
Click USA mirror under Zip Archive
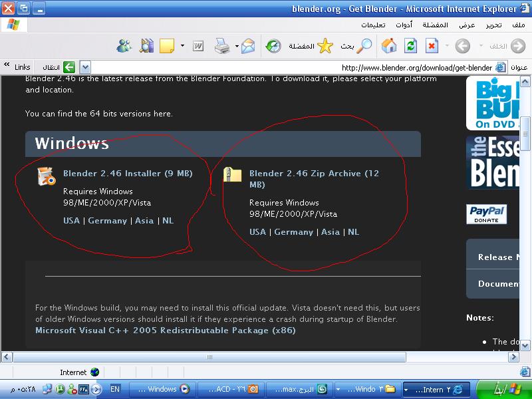(x=258, y=232)
